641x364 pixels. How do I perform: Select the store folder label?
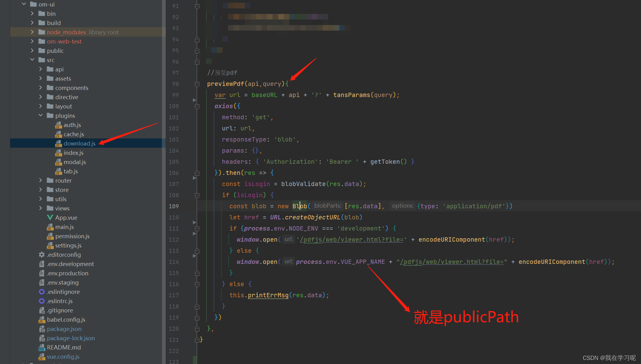[x=62, y=190]
